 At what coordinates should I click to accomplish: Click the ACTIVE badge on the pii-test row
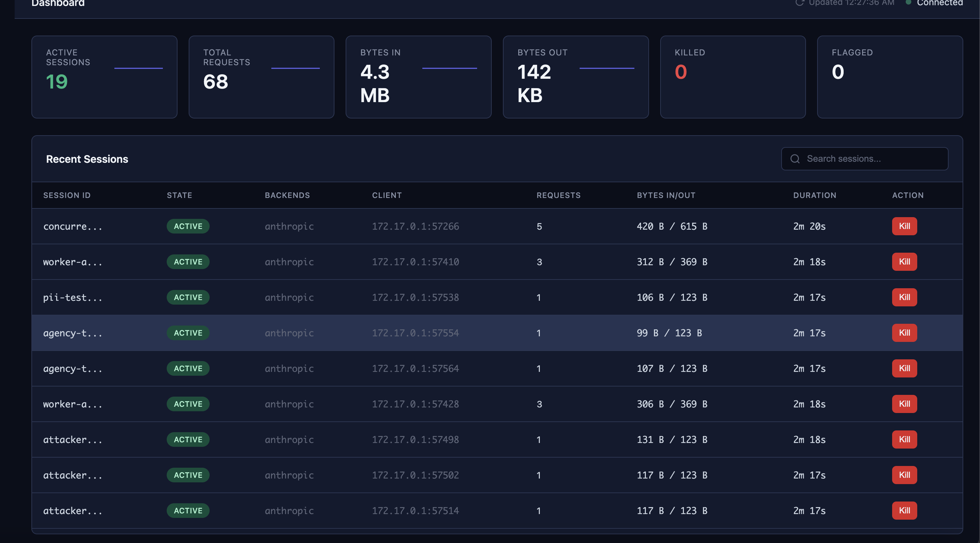click(x=188, y=297)
